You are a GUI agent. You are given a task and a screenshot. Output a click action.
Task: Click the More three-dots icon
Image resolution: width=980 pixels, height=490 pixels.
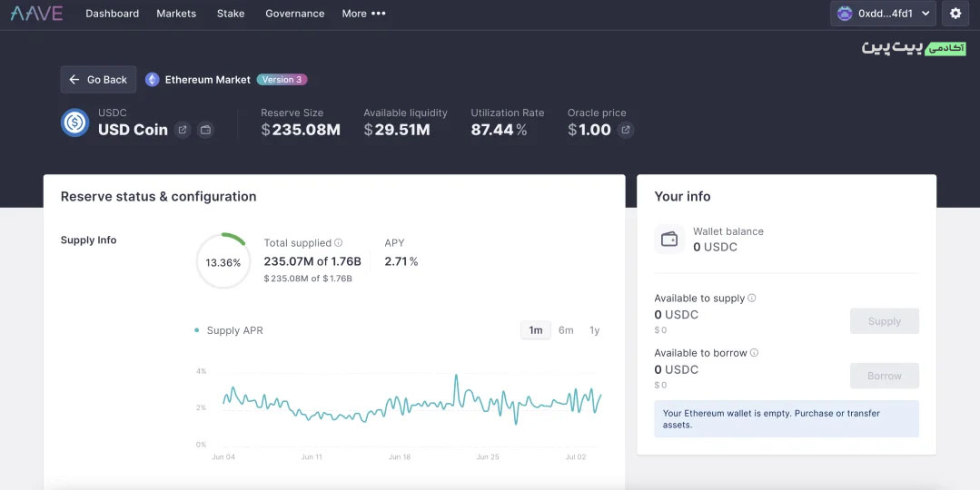pos(379,13)
